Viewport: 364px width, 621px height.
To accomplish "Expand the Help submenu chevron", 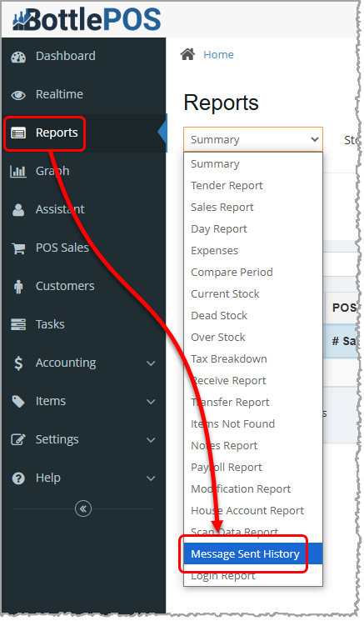I will point(151,478).
